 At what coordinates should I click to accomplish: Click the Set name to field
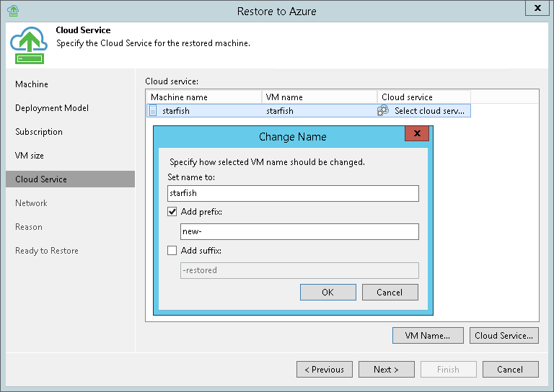292,193
